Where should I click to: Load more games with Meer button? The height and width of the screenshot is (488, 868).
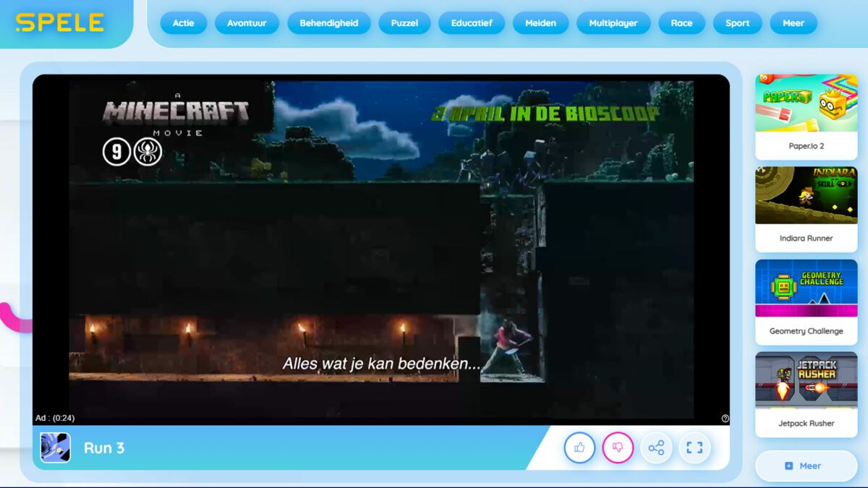click(807, 466)
